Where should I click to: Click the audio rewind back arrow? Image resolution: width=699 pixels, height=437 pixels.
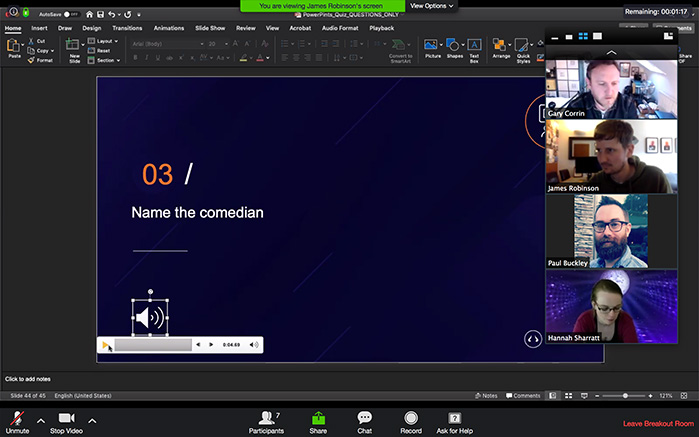[198, 345]
